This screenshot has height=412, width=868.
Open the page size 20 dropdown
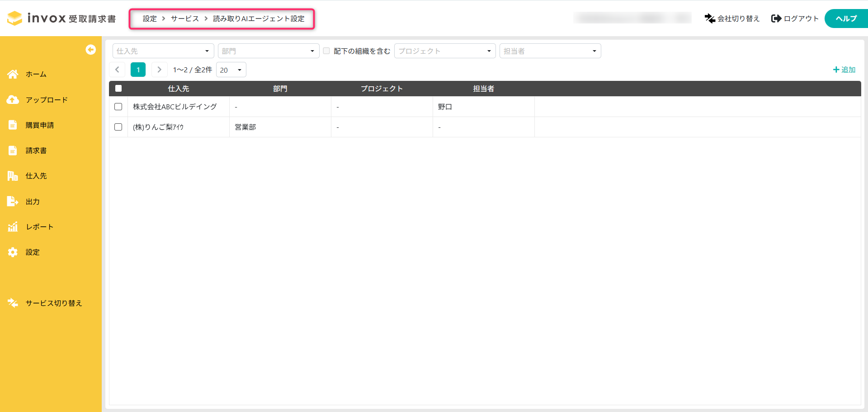point(231,70)
